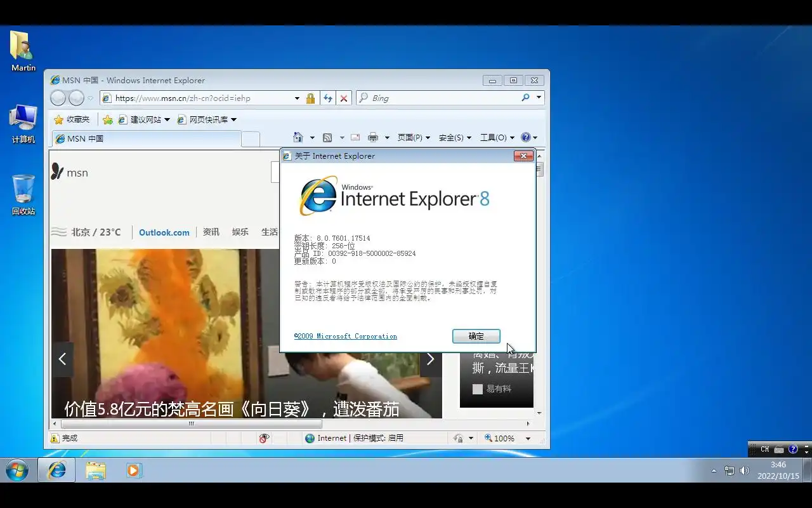Open the search provider dropdown arrow
Image resolution: width=812 pixels, height=508 pixels.
tap(539, 98)
